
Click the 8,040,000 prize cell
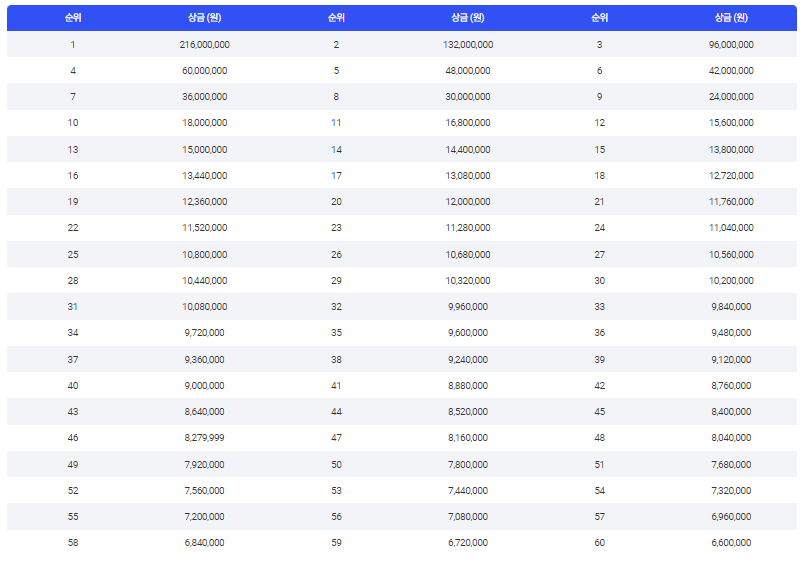pos(731,438)
